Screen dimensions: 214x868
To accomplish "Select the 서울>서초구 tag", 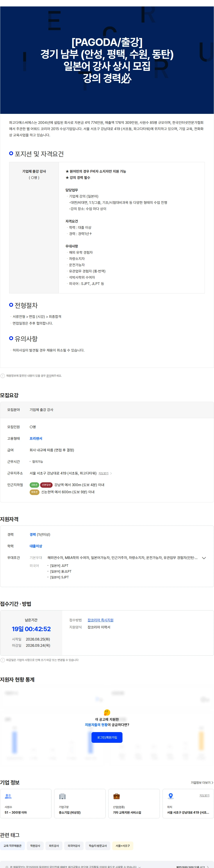I will [x=123, y=846].
